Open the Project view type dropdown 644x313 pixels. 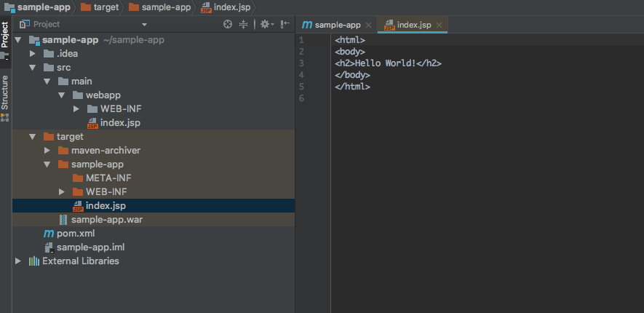coord(144,25)
